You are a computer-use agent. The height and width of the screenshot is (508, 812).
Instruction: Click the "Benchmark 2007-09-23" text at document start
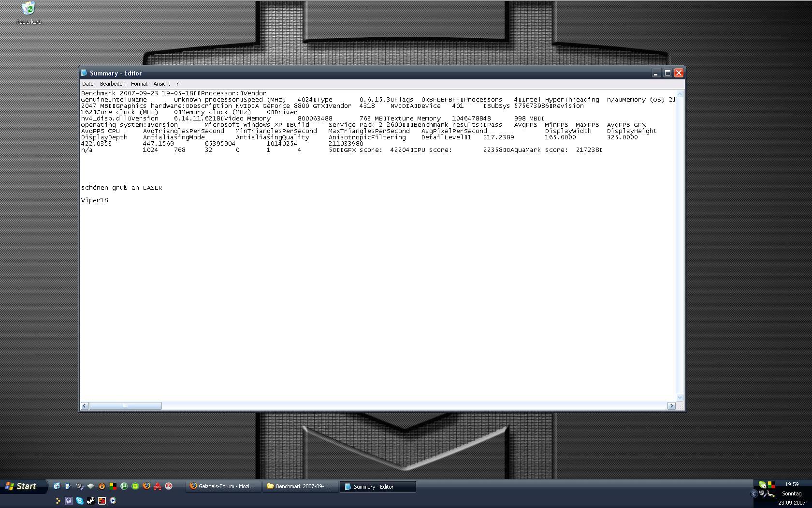point(119,93)
